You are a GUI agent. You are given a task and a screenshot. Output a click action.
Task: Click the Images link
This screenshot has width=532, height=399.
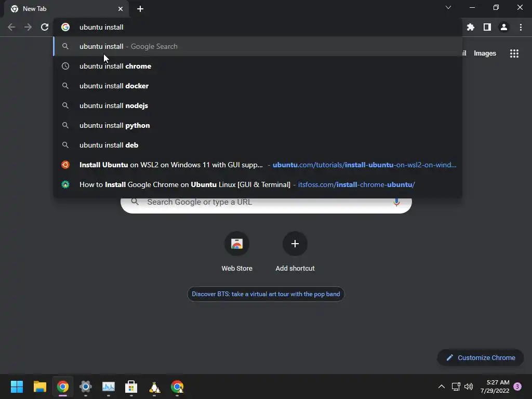click(485, 54)
